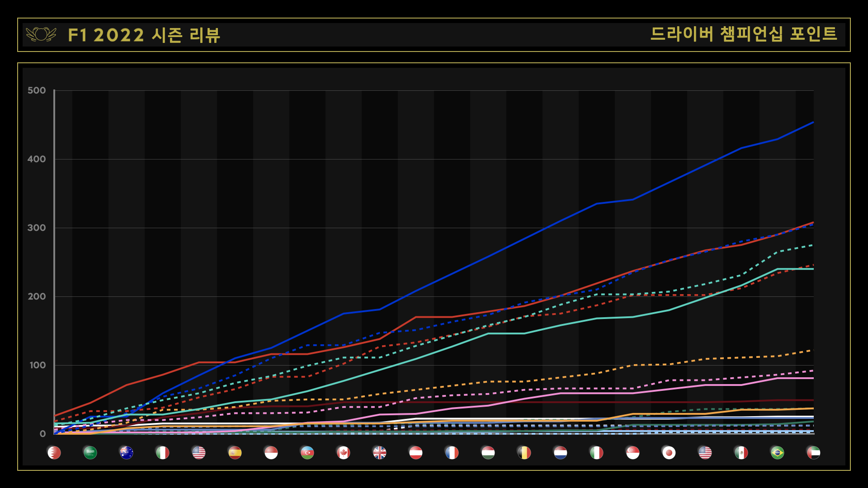Choose the USA flag next to the Mexico flag
The width and height of the screenshot is (868, 488).
(x=705, y=452)
